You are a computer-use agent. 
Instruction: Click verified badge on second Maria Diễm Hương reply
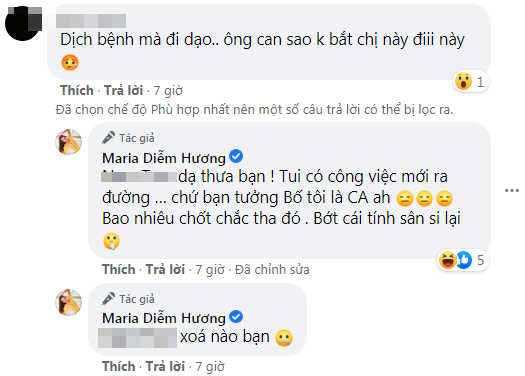[236, 316]
